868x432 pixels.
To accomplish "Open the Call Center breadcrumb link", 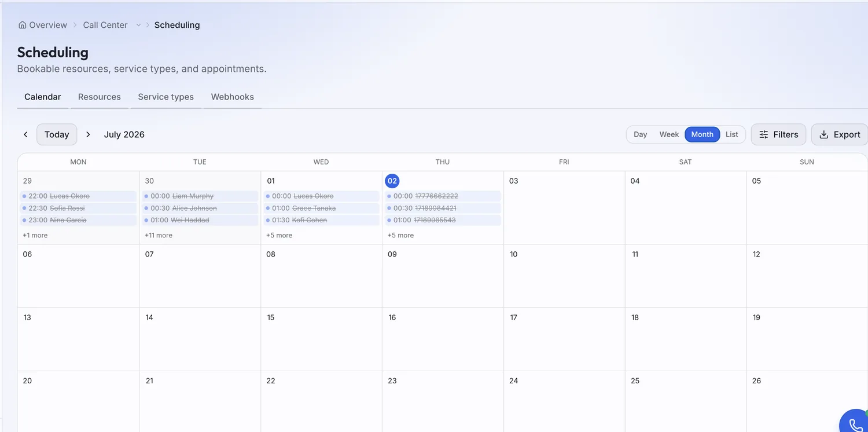I will (105, 25).
